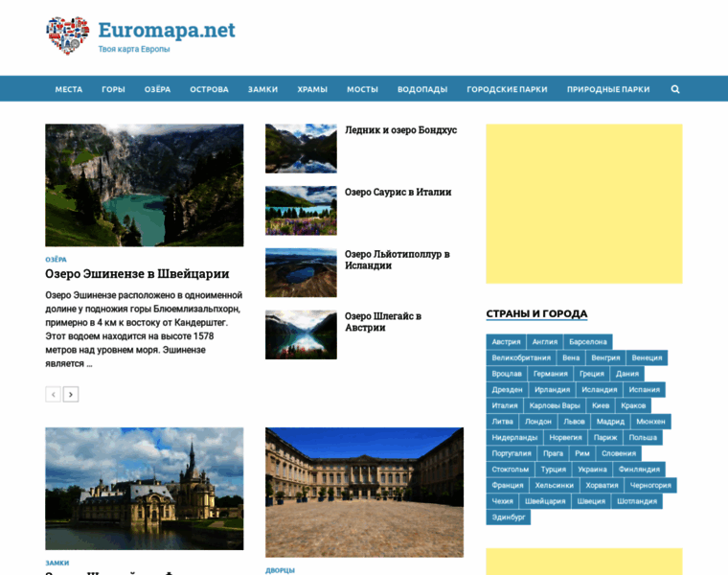Open article Озеро Эшинензе в Швейцарии
This screenshot has width=728, height=575.
[x=137, y=274]
